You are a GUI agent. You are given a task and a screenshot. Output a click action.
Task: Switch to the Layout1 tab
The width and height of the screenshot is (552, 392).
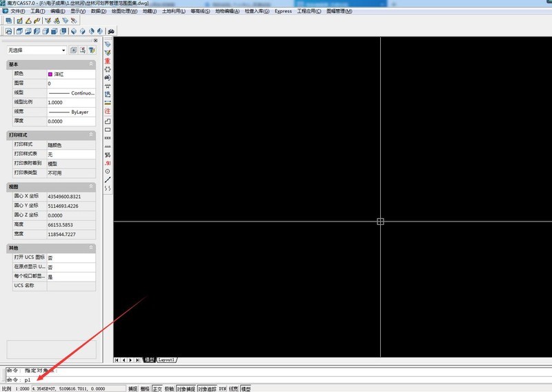click(x=166, y=360)
